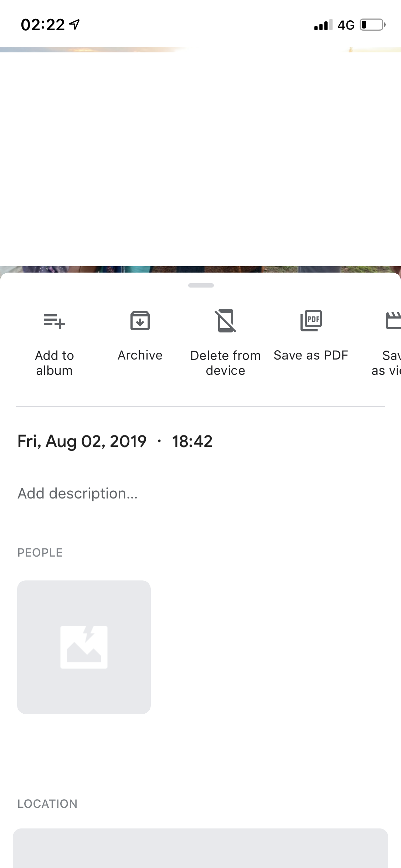This screenshot has height=868, width=401.
Task: Tap the cellular signal bars icon
Action: tap(323, 25)
